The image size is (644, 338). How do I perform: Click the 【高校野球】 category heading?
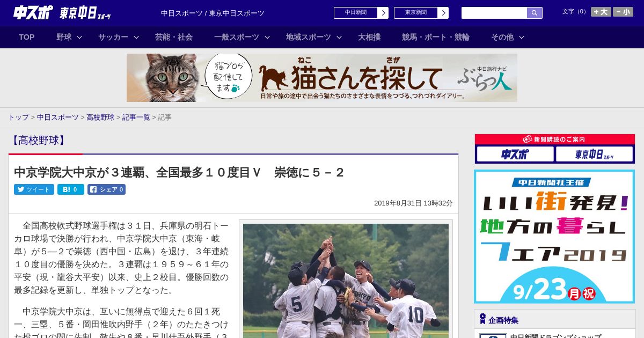click(x=38, y=141)
